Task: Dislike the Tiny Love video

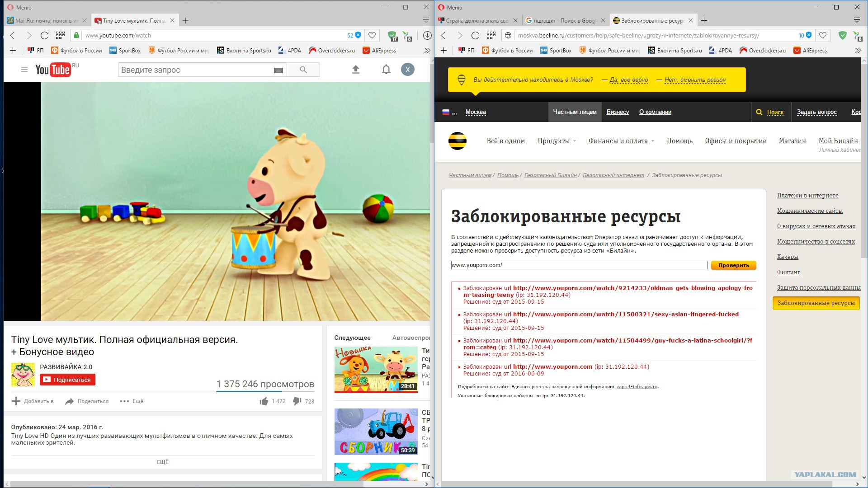Action: pos(297,401)
